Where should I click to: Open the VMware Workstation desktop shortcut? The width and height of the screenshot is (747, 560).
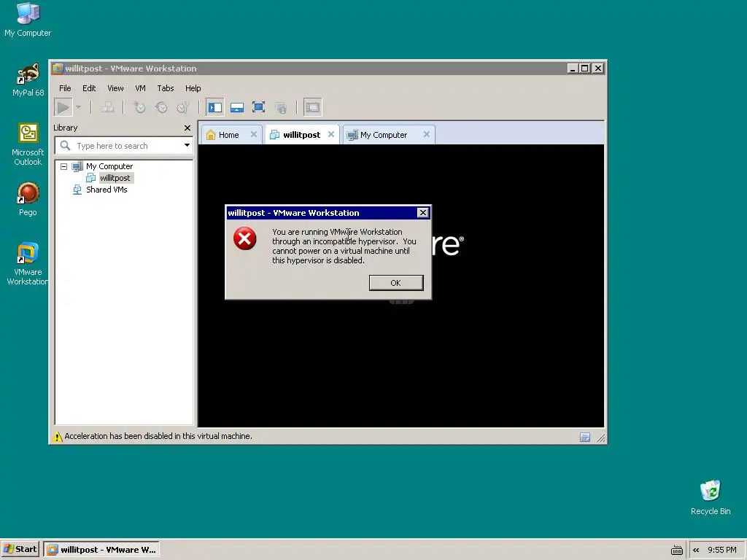[x=28, y=263]
